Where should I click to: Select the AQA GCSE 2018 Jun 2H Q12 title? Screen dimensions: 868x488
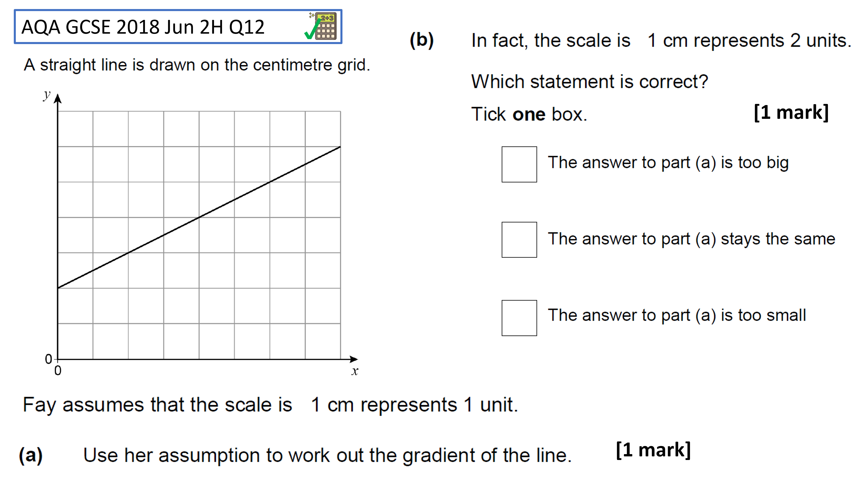(143, 27)
